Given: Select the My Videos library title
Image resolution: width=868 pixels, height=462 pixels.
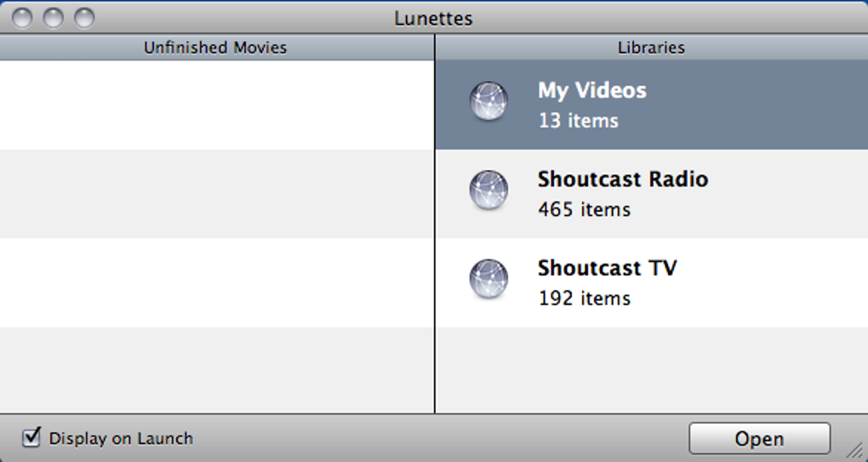Looking at the screenshot, I should pyautogui.click(x=591, y=90).
